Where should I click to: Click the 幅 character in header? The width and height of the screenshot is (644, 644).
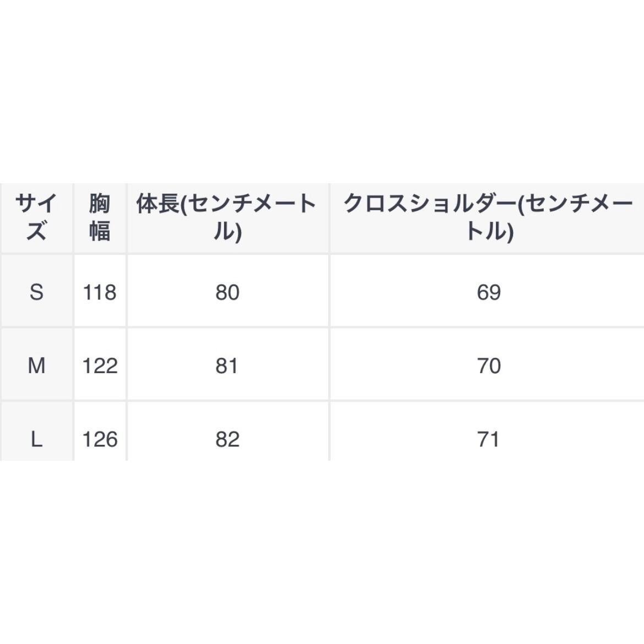point(100,231)
